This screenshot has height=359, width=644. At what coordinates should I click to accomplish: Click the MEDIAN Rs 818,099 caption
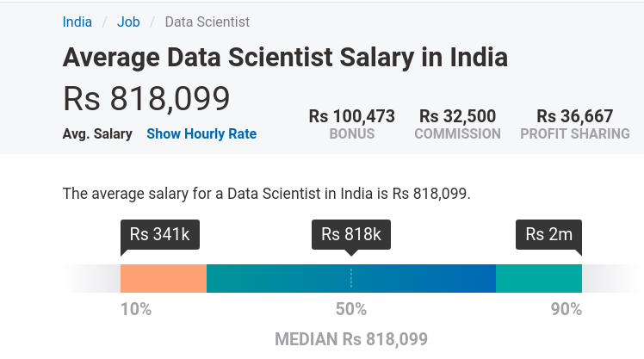click(x=351, y=339)
